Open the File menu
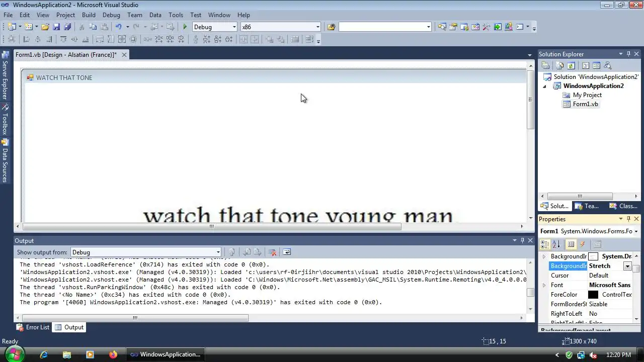The width and height of the screenshot is (644, 362). [x=8, y=15]
